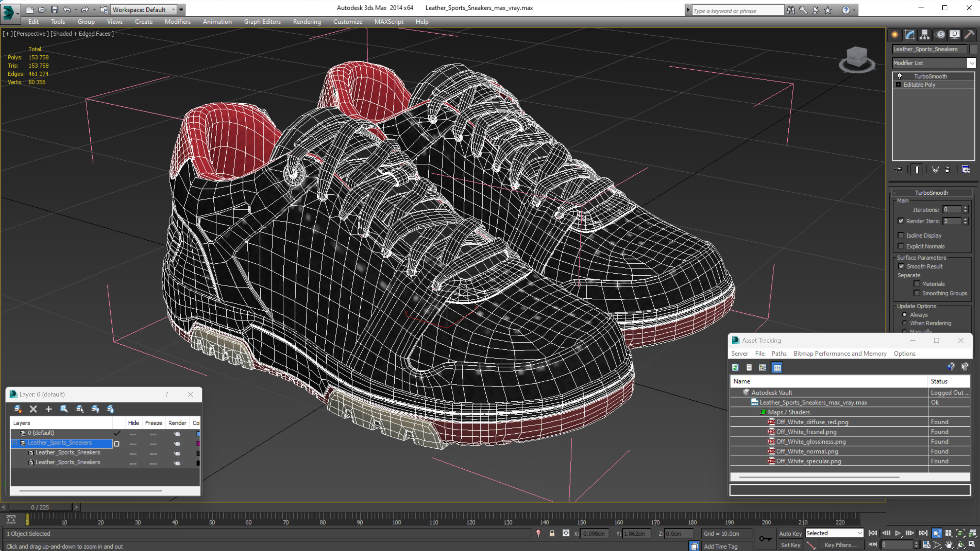Toggle Selection Lock padlock icon
The width and height of the screenshot is (980, 551).
(552, 533)
